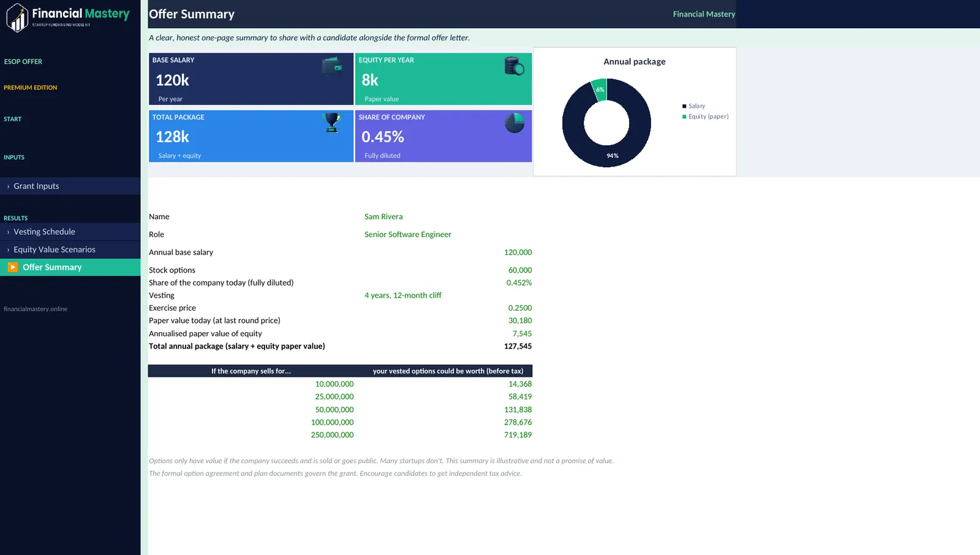
Task: Click the Annual package chart title
Action: [x=635, y=62]
